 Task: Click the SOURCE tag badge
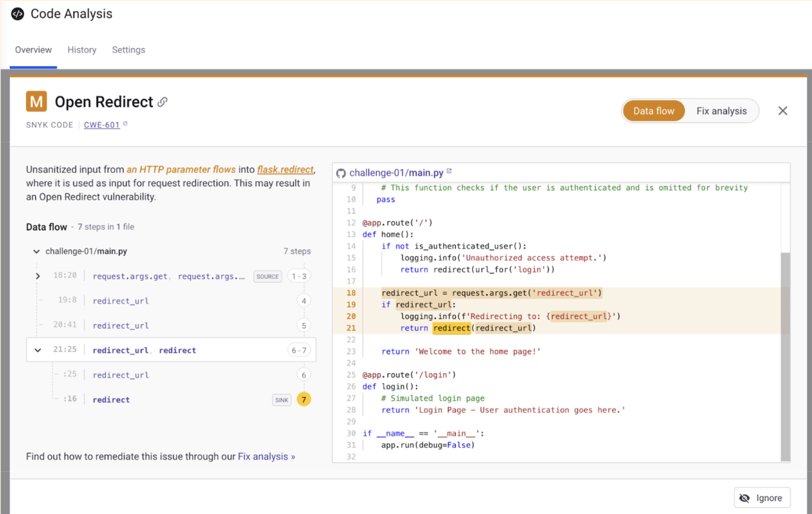click(x=267, y=277)
